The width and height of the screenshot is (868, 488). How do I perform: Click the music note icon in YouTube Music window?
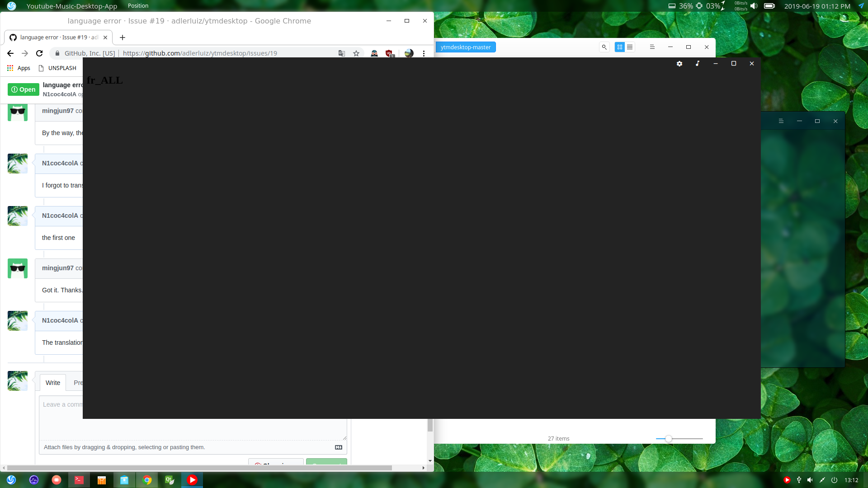[698, 64]
